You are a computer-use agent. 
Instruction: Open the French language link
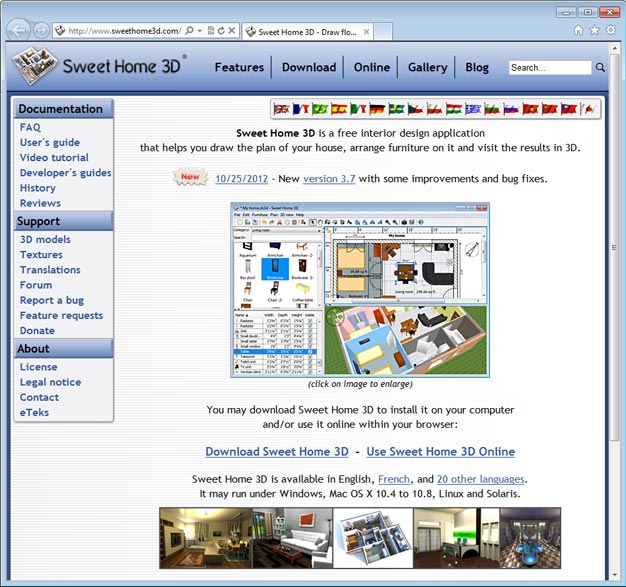tap(394, 479)
